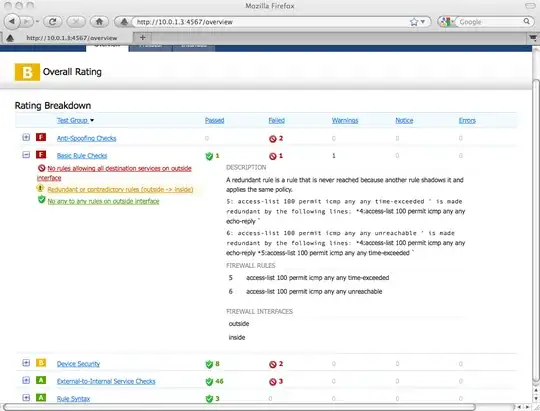
Task: Click the browser back arrow button
Action: (12, 22)
